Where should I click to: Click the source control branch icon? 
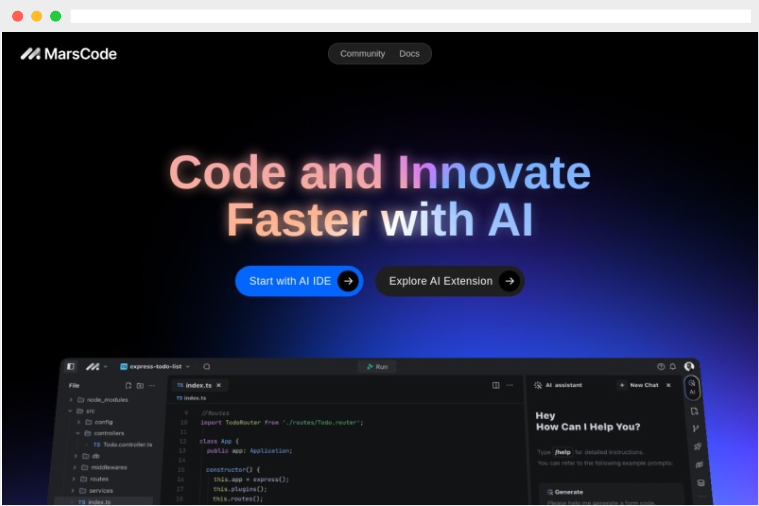coord(695,428)
